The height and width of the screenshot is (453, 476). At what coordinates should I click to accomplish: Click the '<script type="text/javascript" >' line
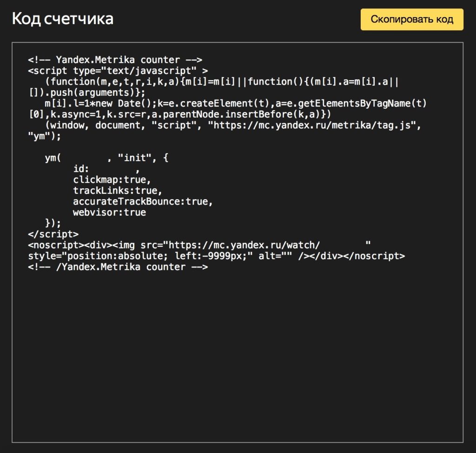click(x=118, y=71)
